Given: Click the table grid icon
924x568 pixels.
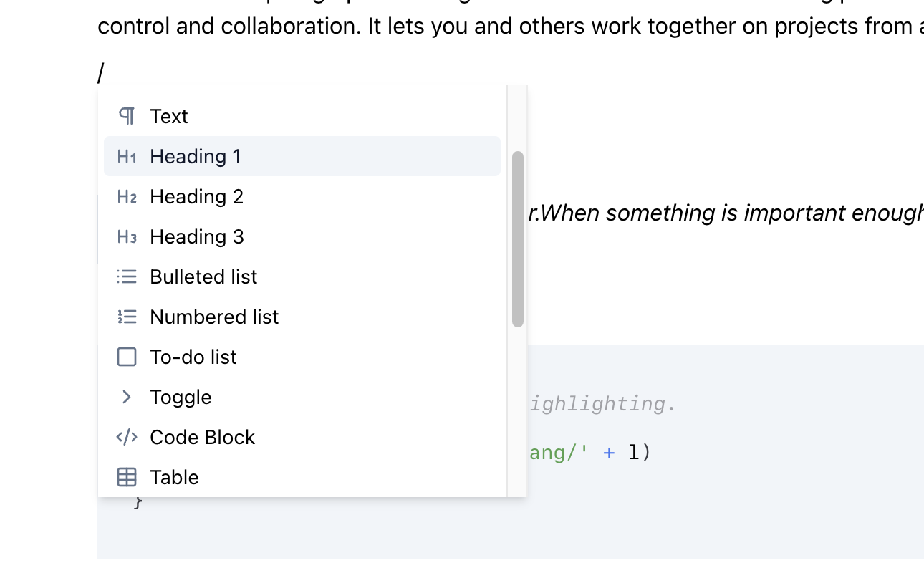Looking at the screenshot, I should [127, 477].
